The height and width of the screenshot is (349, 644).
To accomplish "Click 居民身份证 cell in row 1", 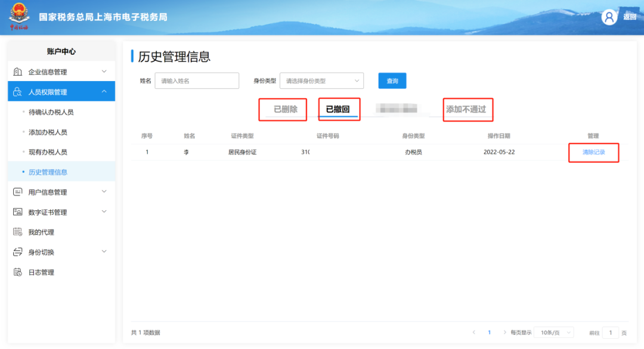I will pos(242,152).
